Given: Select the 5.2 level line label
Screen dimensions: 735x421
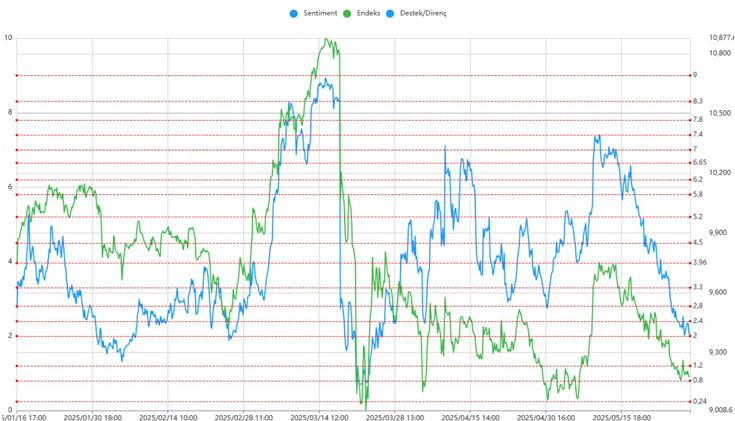Looking at the screenshot, I should 697,216.
